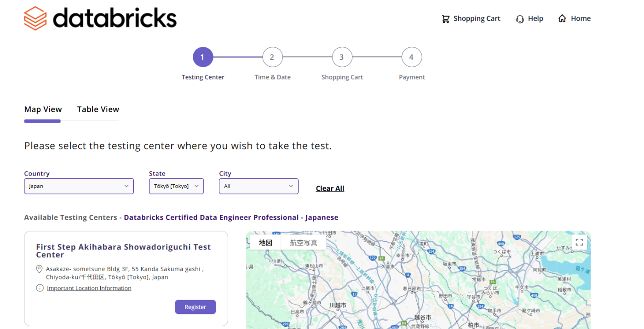Screen dimensions: 644x329
Task: Click First Step Akihabara Showadoriguchi Test Center title
Action: 123,251
